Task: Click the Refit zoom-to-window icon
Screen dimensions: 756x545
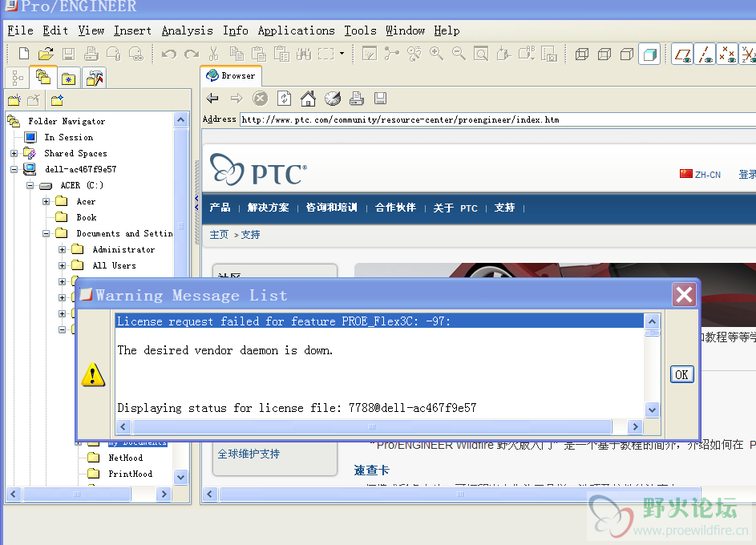Action: tap(481, 54)
